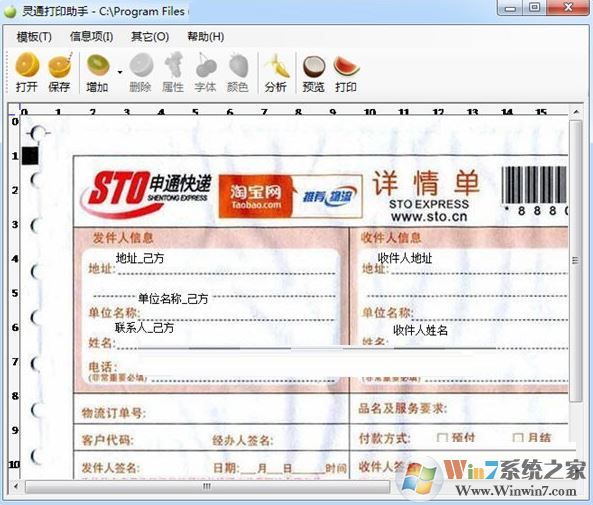Click the black square marker at ruler 1

[x=30, y=156]
